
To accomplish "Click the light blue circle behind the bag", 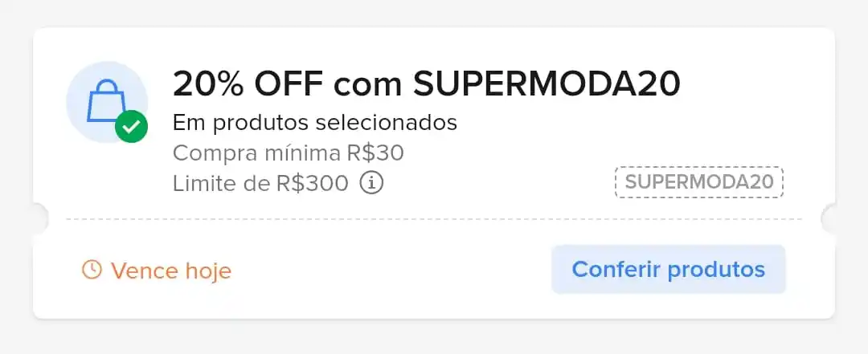I will (x=107, y=102).
